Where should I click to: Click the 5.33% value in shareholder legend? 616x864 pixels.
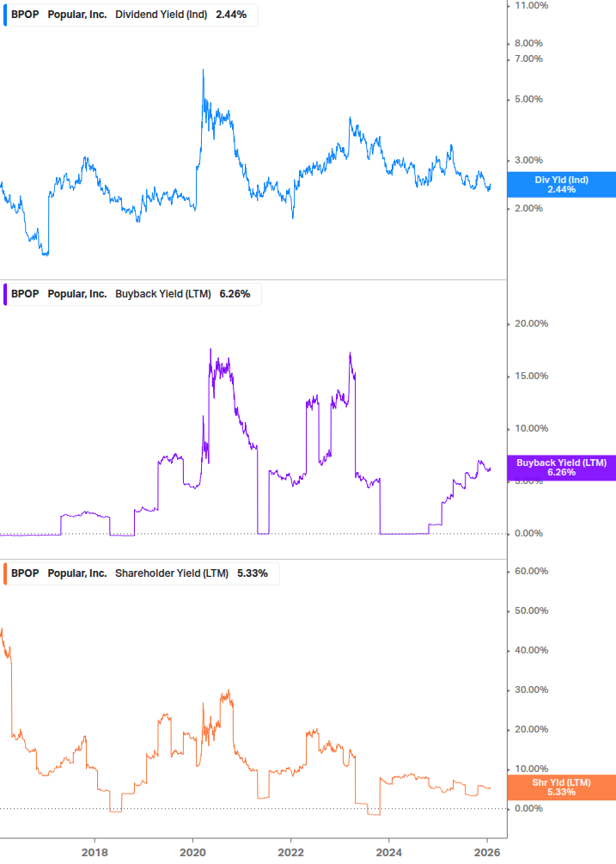coord(253,573)
